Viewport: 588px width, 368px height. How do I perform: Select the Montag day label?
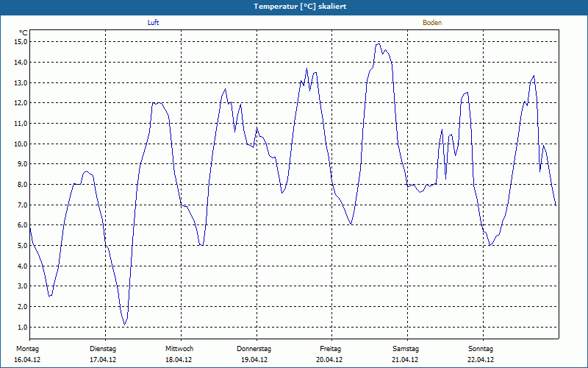(x=27, y=349)
